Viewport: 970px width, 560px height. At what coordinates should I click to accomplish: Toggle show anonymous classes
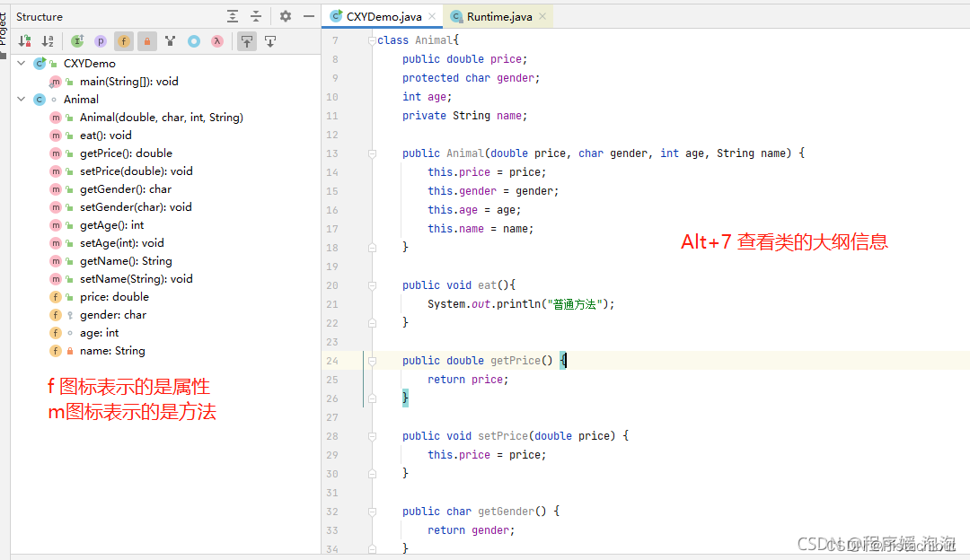click(x=194, y=41)
